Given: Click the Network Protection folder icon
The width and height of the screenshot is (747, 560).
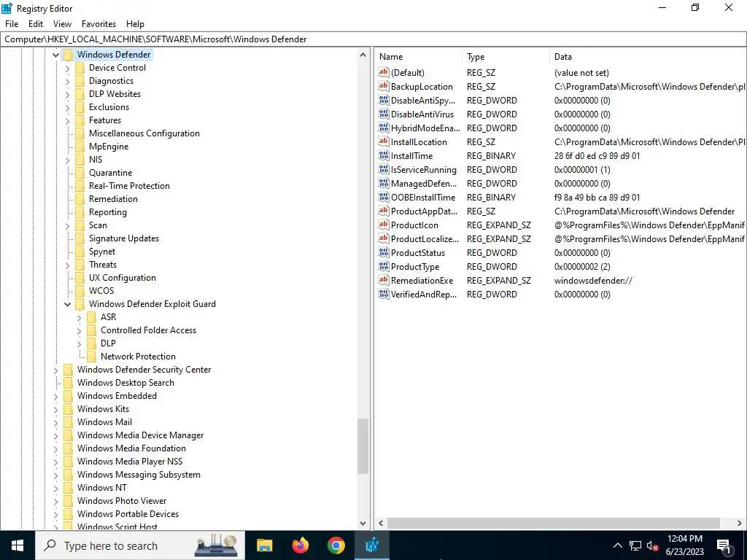Looking at the screenshot, I should click(91, 356).
